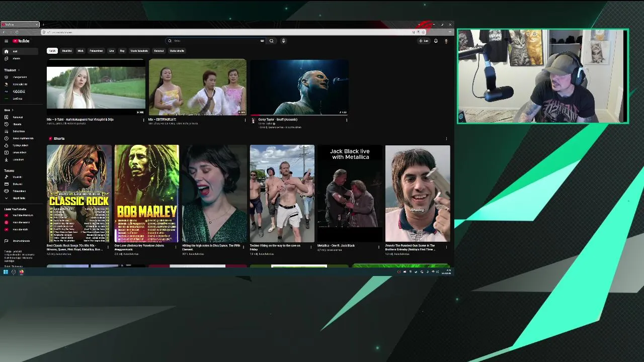The image size is (644, 362).
Task: Open the browser application menu
Action: point(450,32)
